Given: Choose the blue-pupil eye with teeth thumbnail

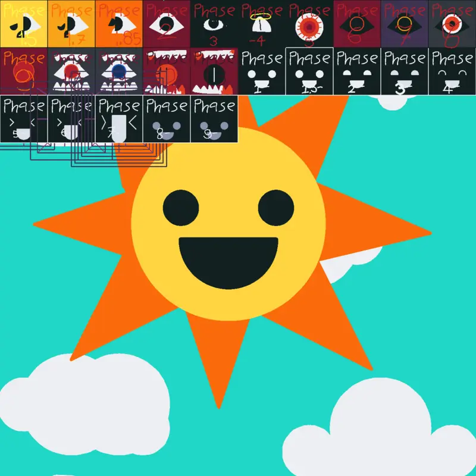Looking at the screenshot, I should pyautogui.click(x=119, y=71).
